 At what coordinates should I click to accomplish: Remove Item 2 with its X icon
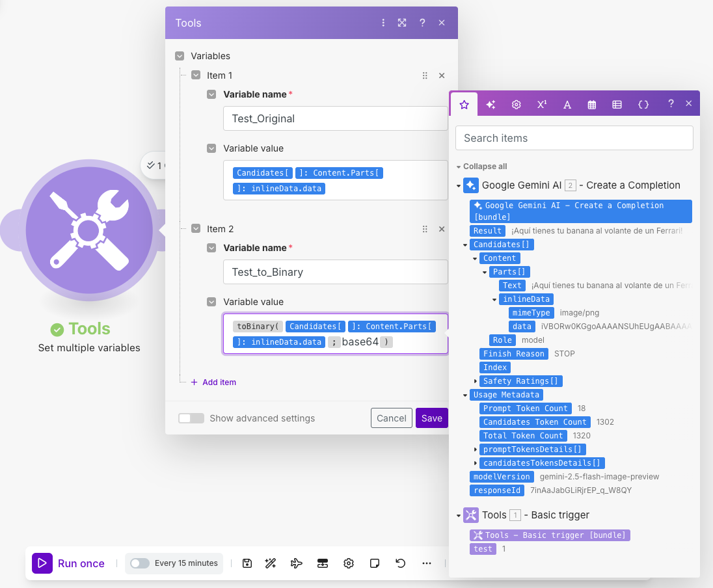(442, 229)
